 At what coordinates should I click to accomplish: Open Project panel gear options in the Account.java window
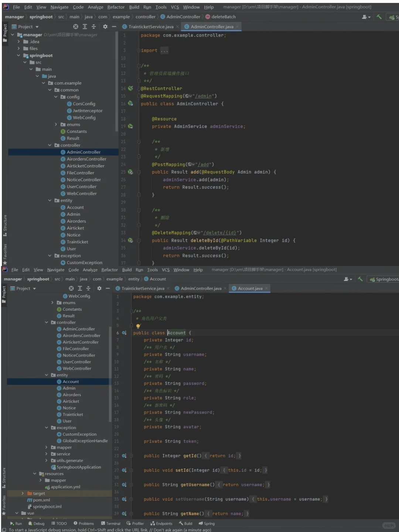(x=99, y=288)
